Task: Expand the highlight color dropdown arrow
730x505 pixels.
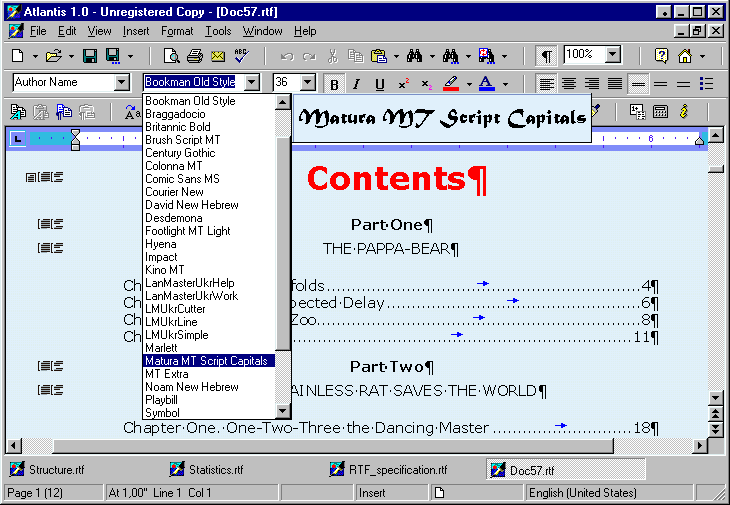Action: tap(469, 84)
